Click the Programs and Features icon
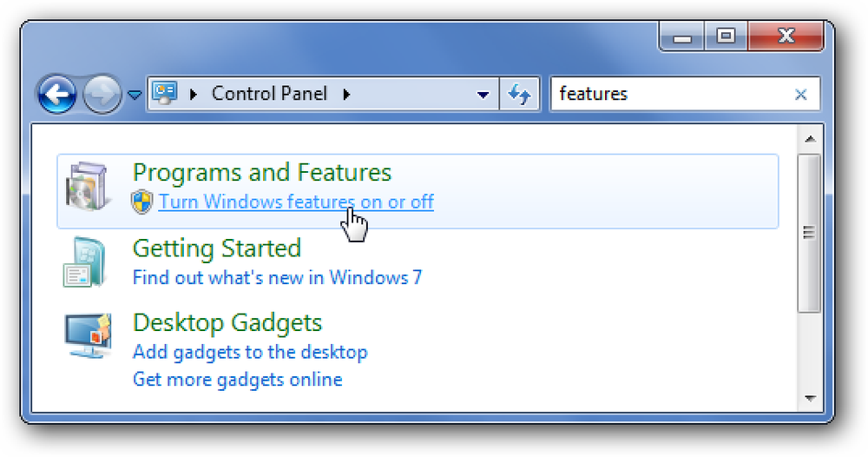This screenshot has width=868, height=457. pyautogui.click(x=87, y=187)
